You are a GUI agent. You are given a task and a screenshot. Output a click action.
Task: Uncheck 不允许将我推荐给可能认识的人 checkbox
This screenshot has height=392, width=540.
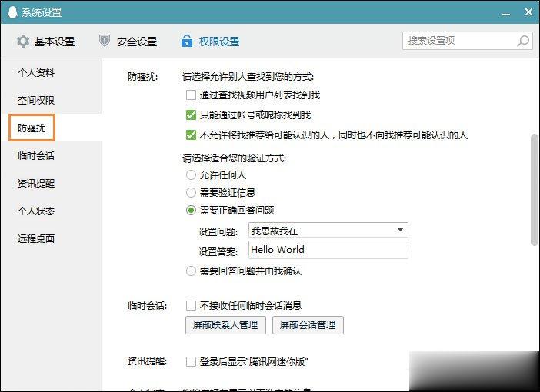click(191, 135)
